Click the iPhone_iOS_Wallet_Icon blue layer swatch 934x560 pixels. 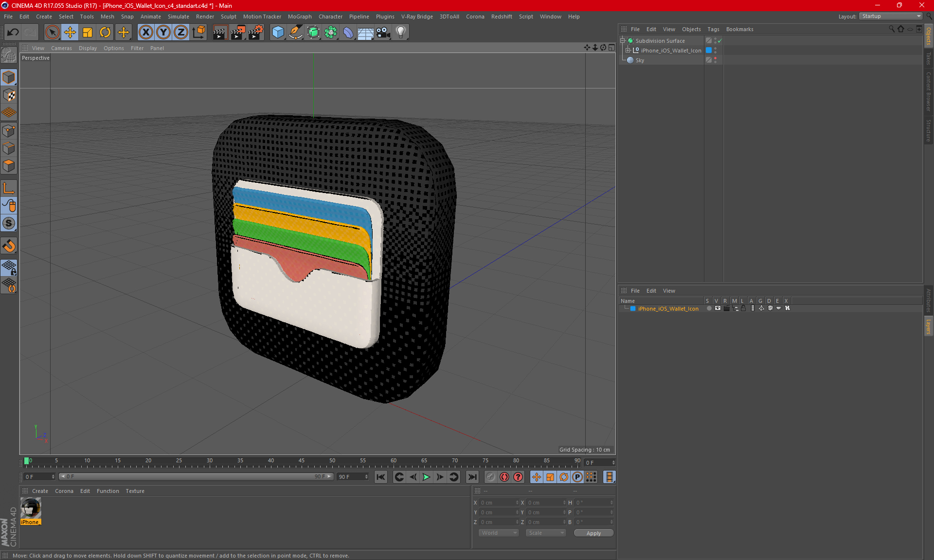tap(709, 51)
